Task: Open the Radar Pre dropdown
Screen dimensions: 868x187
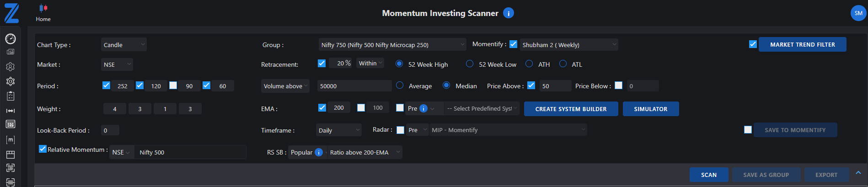Action: (417, 130)
